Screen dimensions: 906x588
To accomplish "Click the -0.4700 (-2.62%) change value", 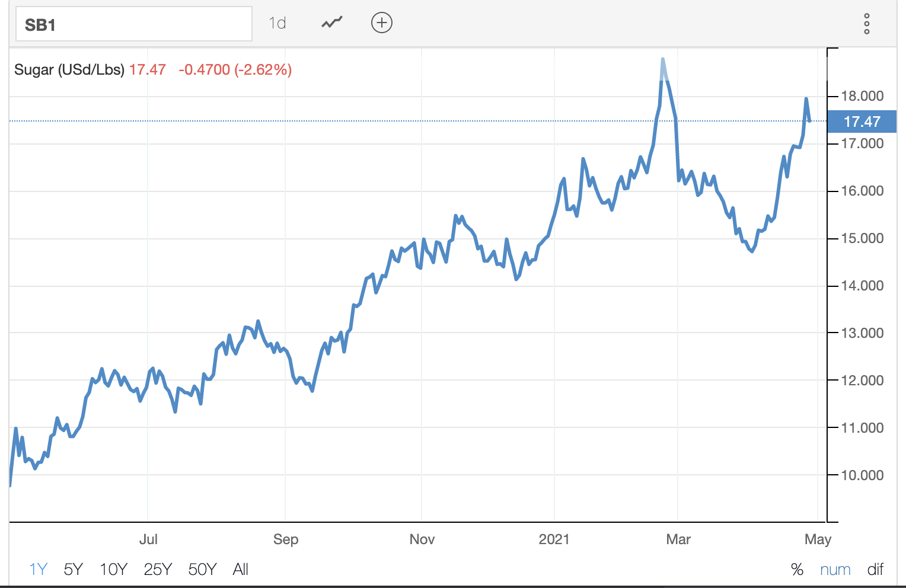I will point(235,69).
